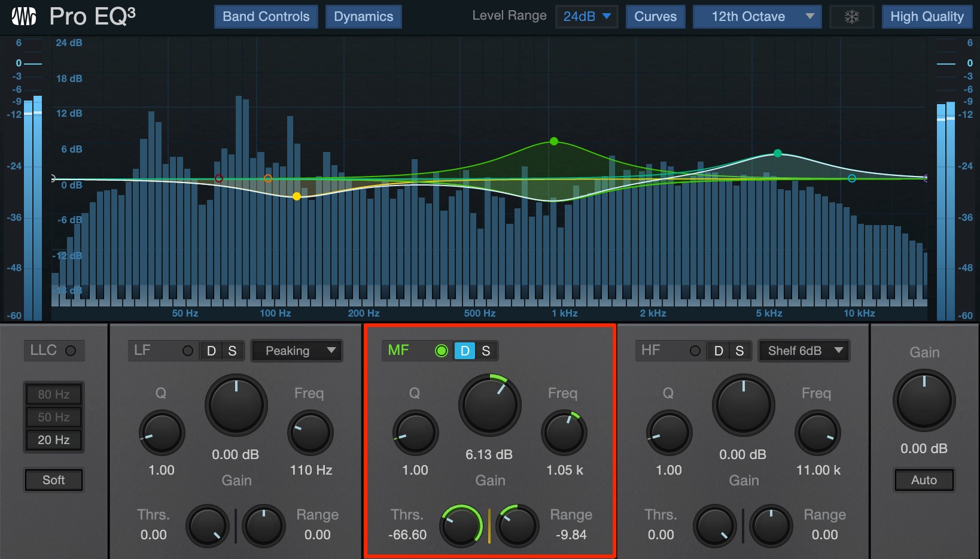Click the HF Q knob
The image size is (980, 559).
(669, 433)
